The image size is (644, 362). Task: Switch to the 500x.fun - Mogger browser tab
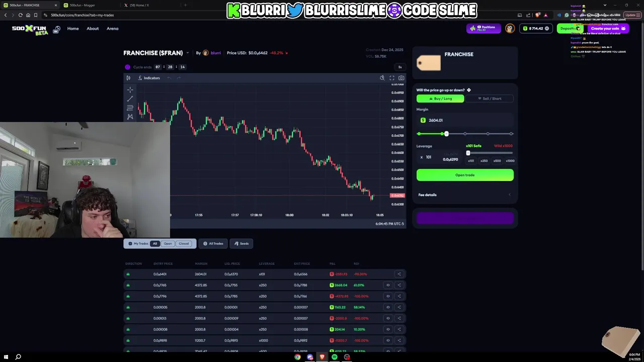[x=91, y=5]
